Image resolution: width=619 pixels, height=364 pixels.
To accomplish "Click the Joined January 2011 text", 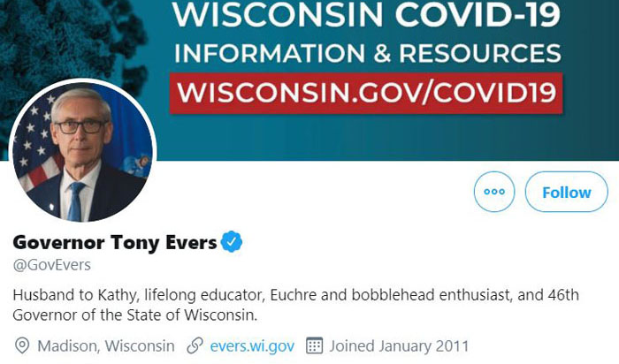I will pyautogui.click(x=399, y=345).
